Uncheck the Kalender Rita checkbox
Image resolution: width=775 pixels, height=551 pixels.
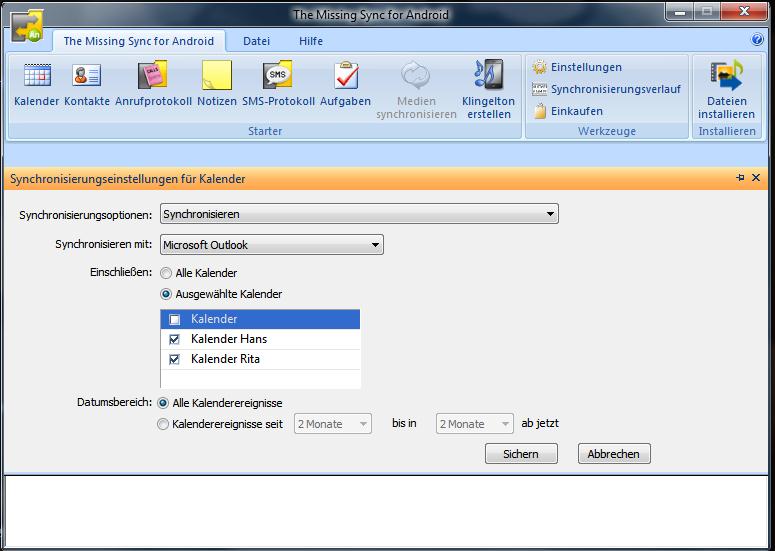coord(174,359)
